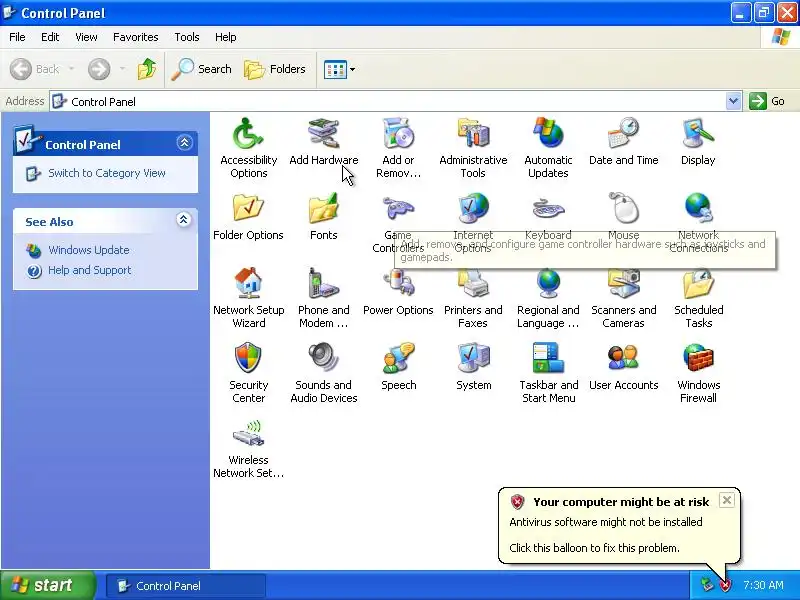The height and width of the screenshot is (600, 800).
Task: Expand the address bar dropdown arrow
Action: pyautogui.click(x=733, y=101)
